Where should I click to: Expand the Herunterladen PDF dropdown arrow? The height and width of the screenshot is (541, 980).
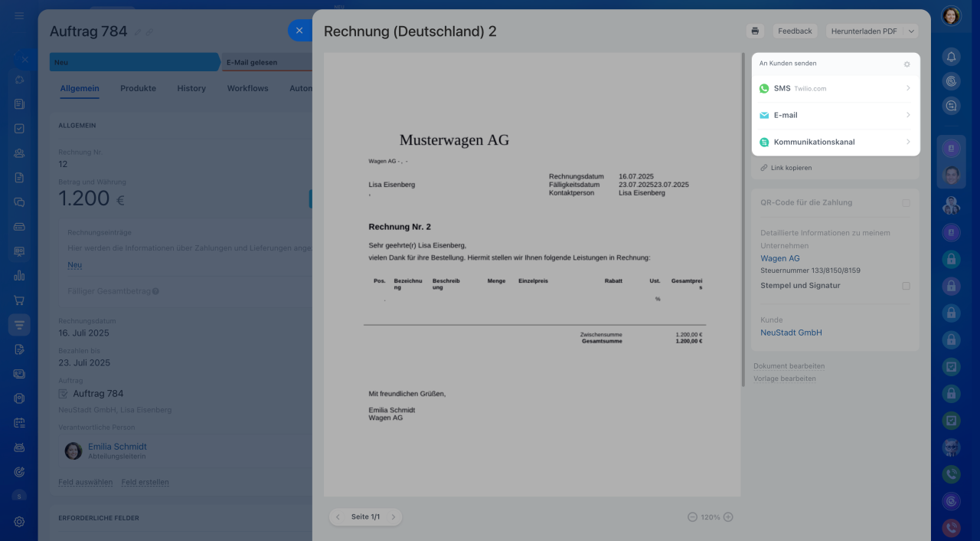click(x=911, y=31)
